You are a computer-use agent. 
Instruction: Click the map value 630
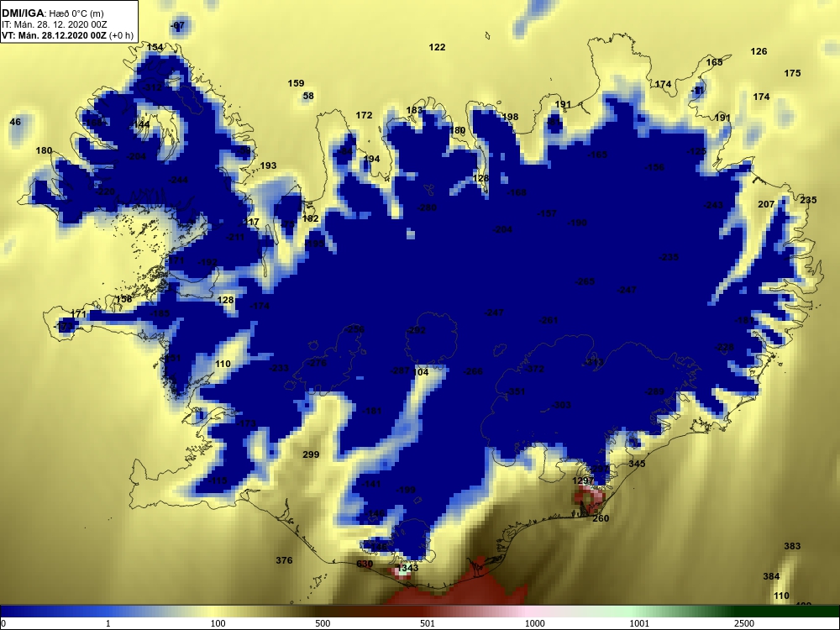pos(365,564)
